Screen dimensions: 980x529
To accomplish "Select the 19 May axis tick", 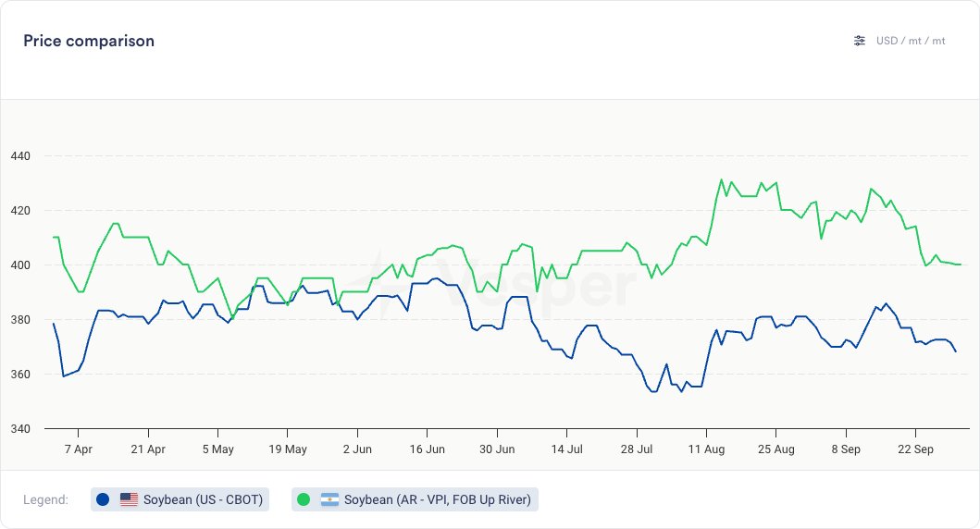I will pos(288,449).
